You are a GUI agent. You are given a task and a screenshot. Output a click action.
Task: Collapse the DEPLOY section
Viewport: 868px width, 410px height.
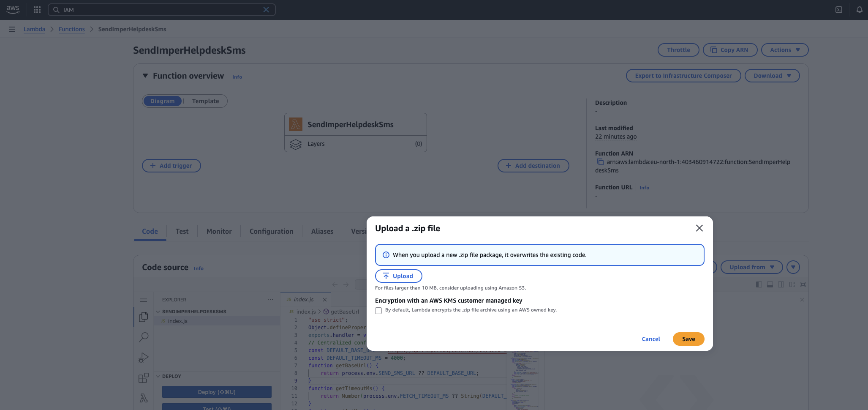[x=158, y=376]
